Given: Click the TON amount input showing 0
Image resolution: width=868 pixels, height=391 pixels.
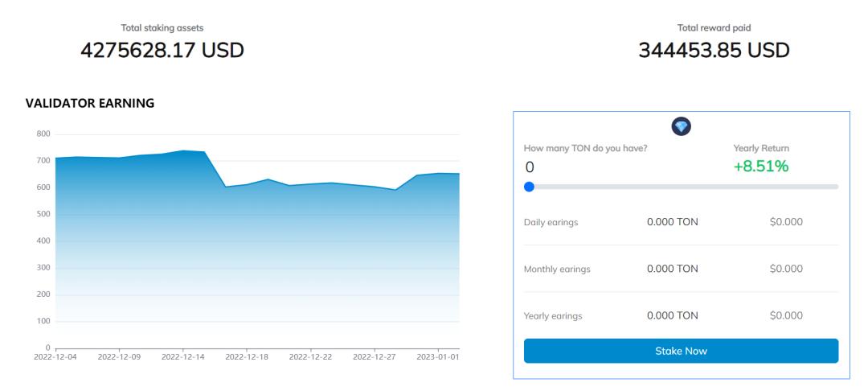Looking at the screenshot, I should coord(563,167).
